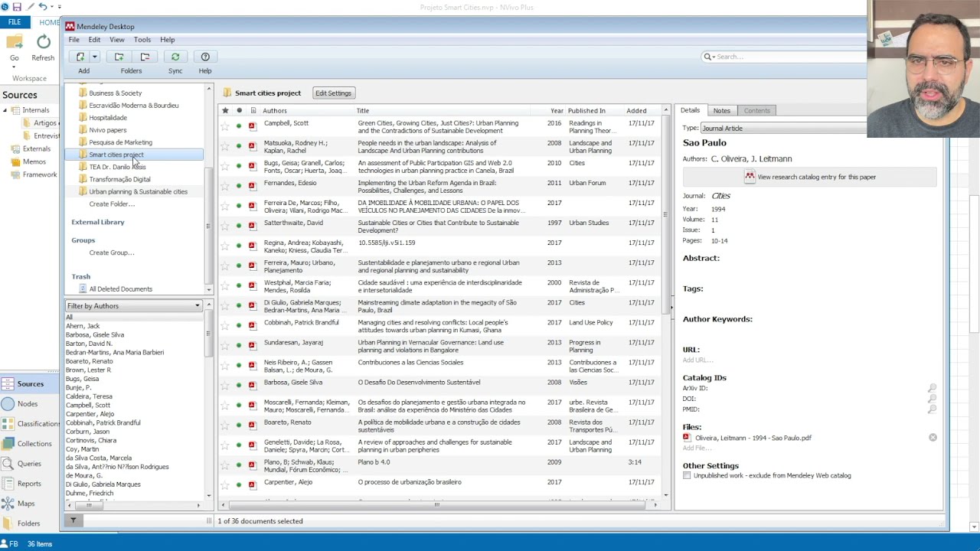Select author Ahern, Jack in filter
The height and width of the screenshot is (551, 980).
(83, 326)
